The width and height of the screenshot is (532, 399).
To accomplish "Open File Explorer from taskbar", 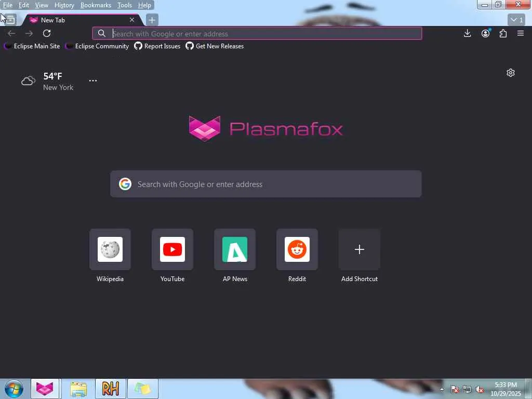I will tap(78, 389).
